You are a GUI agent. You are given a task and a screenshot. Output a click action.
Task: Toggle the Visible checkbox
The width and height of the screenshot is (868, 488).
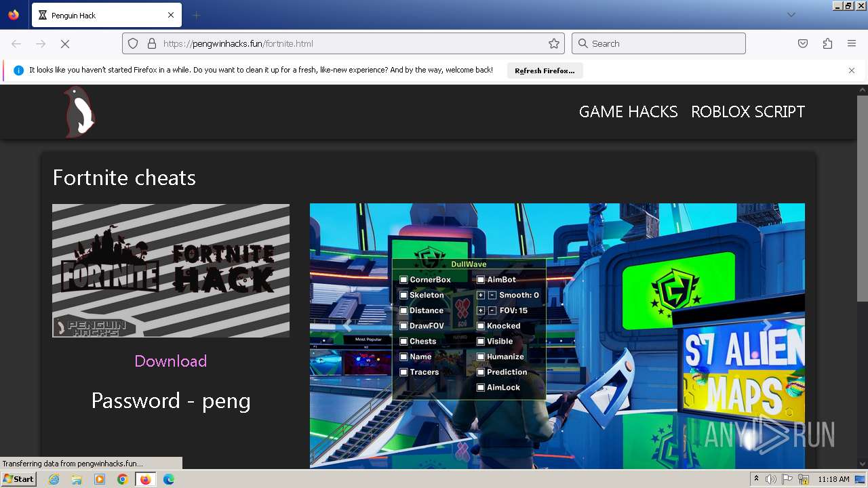(481, 342)
